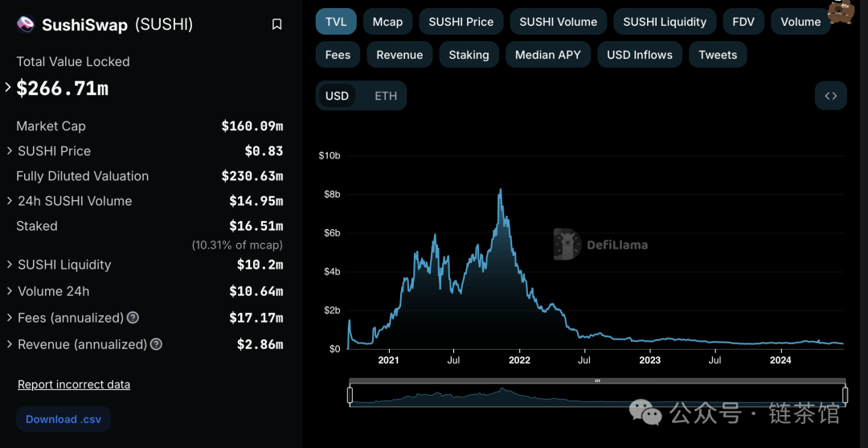Screen dimensions: 868x448
Task: Toggle the Revenue chart metric
Action: 399,55
